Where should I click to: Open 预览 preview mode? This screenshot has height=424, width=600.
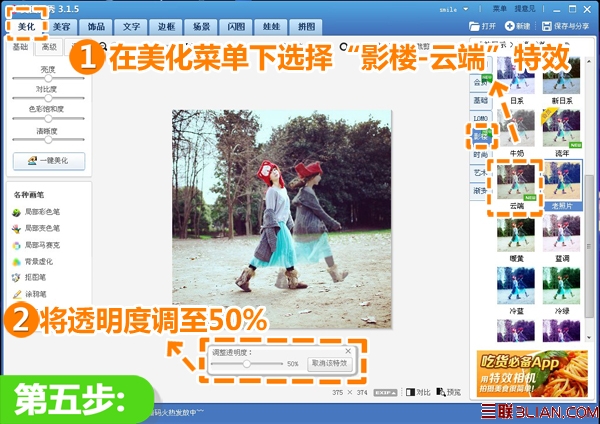pos(449,392)
